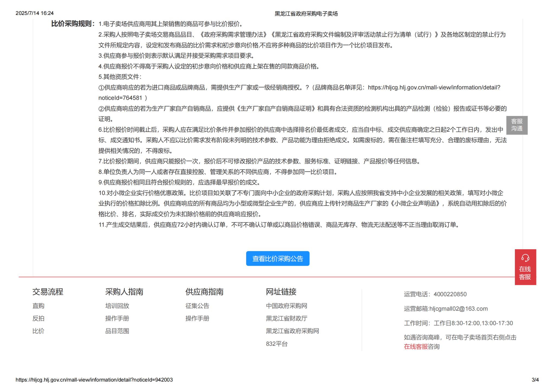
Task: Open 操作手册 under 采购人指南
Action: pos(117,319)
